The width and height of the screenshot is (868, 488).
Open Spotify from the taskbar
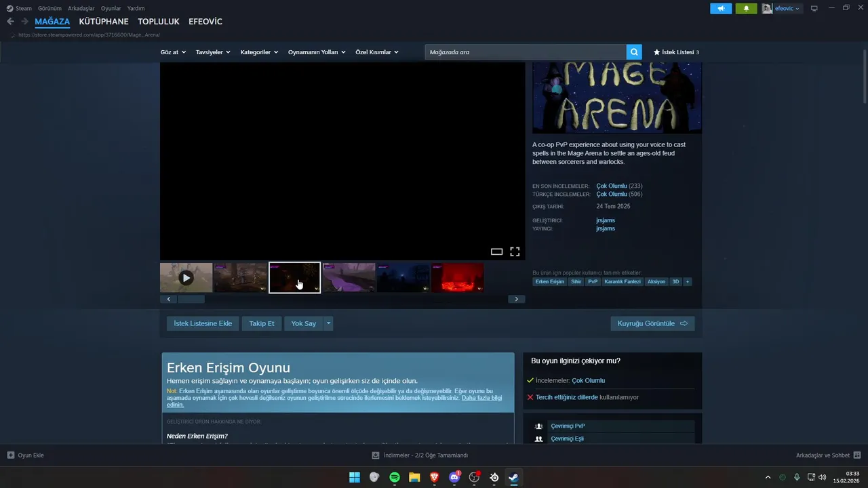[x=395, y=477]
